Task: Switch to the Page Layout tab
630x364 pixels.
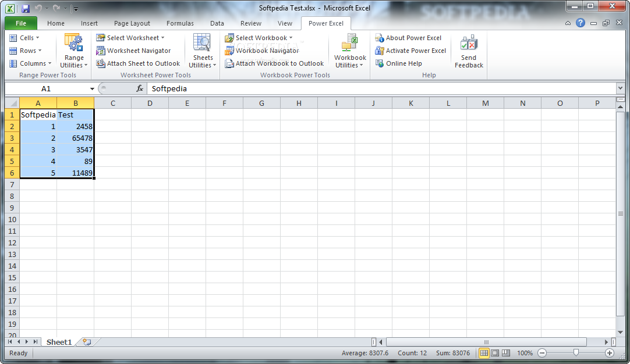Action: tap(132, 23)
